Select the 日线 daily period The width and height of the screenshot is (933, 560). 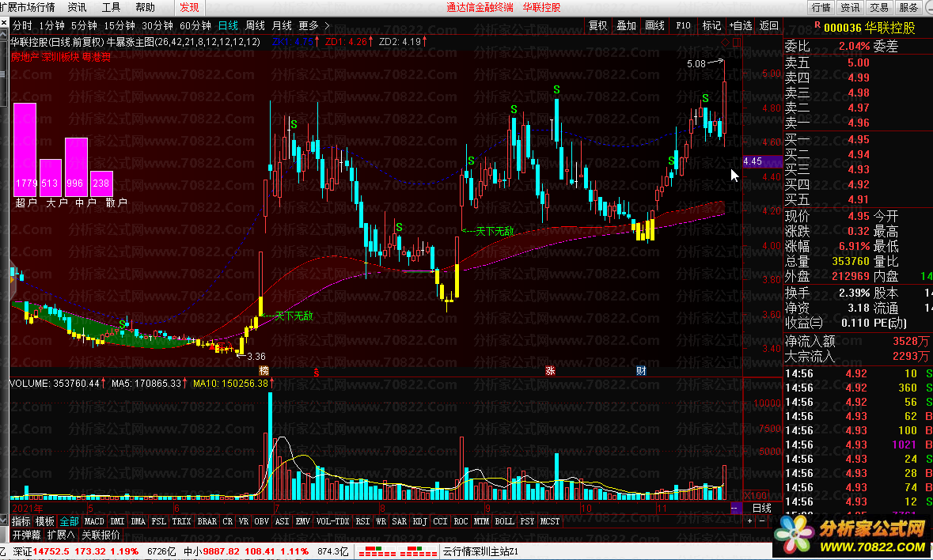click(228, 25)
